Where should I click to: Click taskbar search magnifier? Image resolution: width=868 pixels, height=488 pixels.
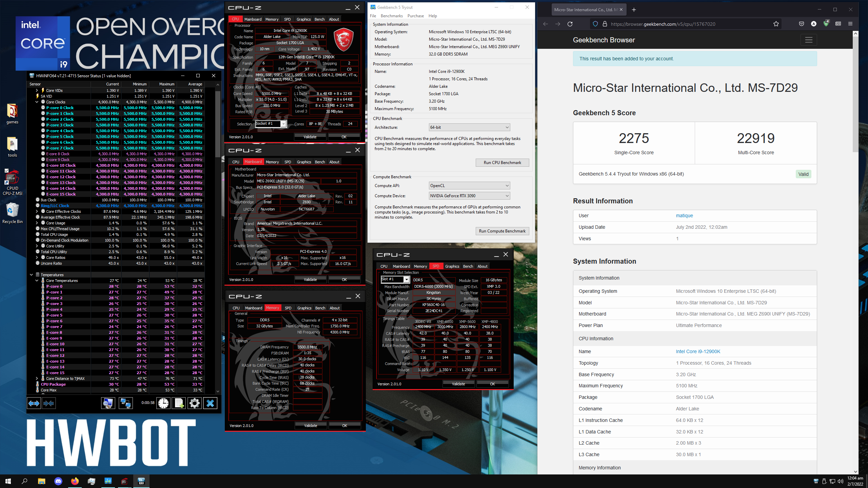(x=24, y=481)
